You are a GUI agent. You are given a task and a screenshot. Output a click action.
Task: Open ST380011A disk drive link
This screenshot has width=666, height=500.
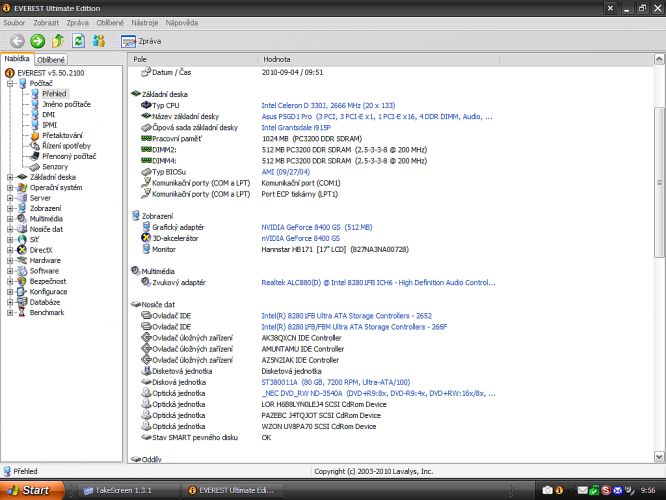pyautogui.click(x=336, y=382)
